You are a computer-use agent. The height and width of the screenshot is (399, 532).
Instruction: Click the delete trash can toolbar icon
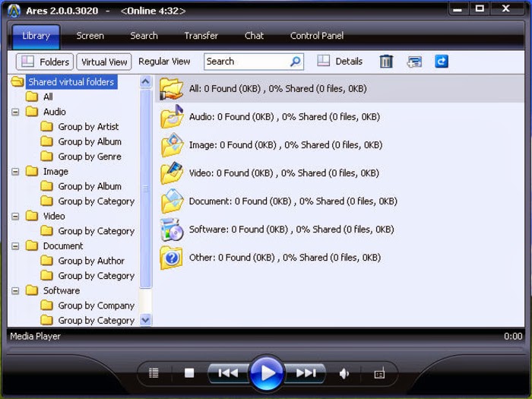386,62
